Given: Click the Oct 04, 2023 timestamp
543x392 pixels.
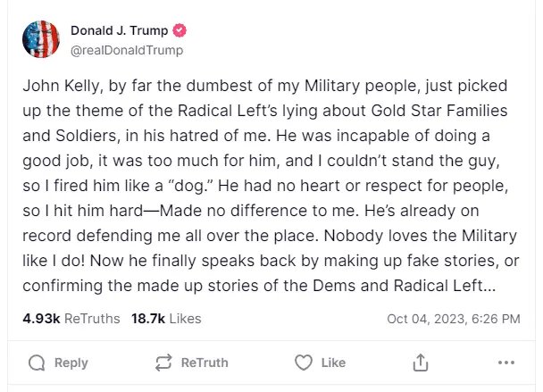Looking at the screenshot, I should tap(454, 319).
